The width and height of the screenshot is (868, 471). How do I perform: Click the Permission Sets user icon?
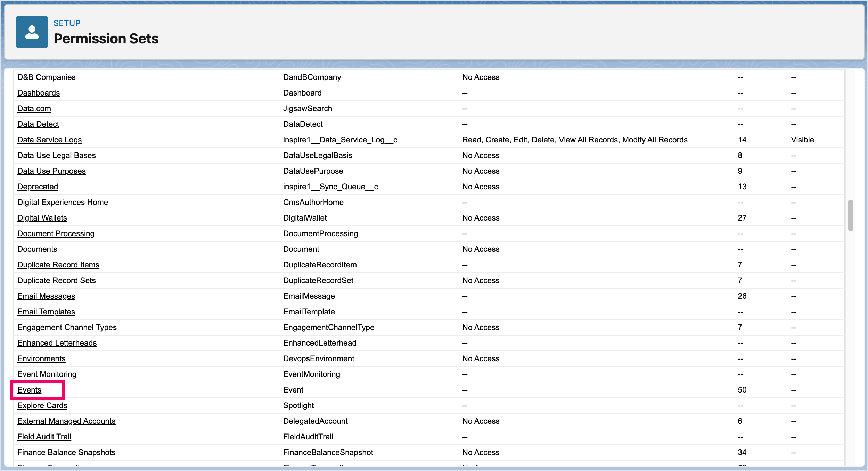32,32
